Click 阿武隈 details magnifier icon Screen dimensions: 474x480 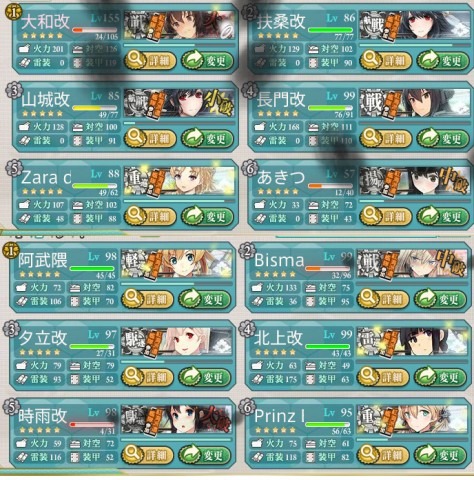pos(133,298)
